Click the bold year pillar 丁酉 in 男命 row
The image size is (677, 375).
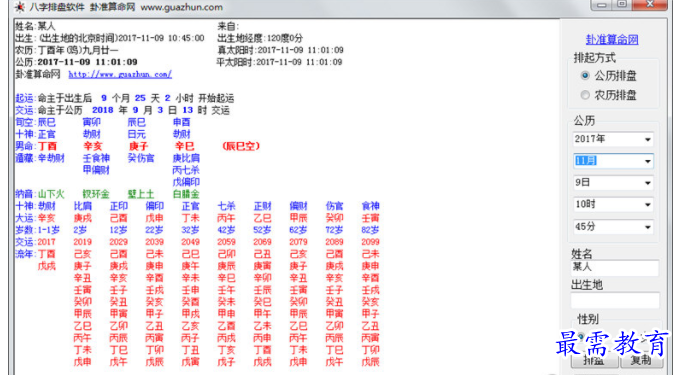[47, 146]
